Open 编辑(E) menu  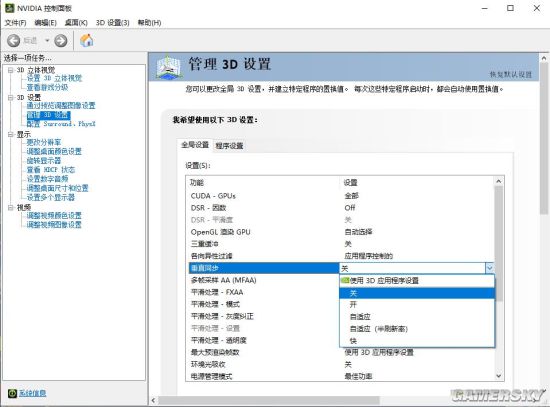(46, 23)
